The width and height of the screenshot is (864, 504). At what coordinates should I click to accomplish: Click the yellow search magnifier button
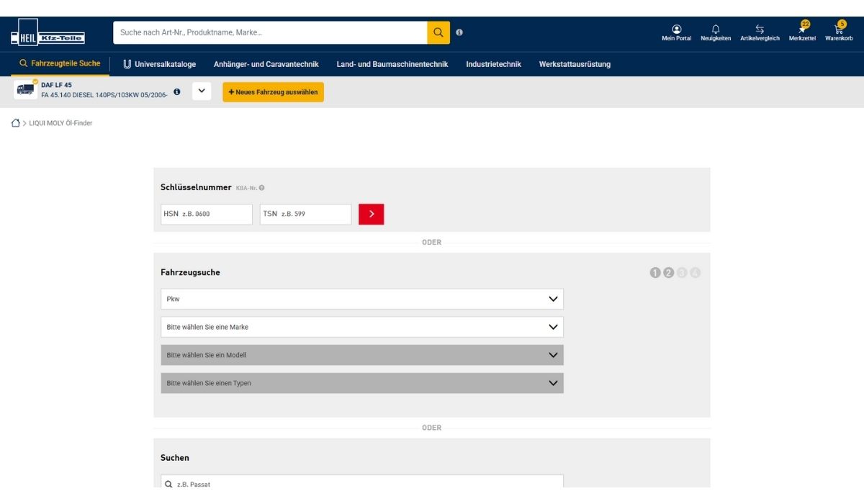[x=438, y=32]
